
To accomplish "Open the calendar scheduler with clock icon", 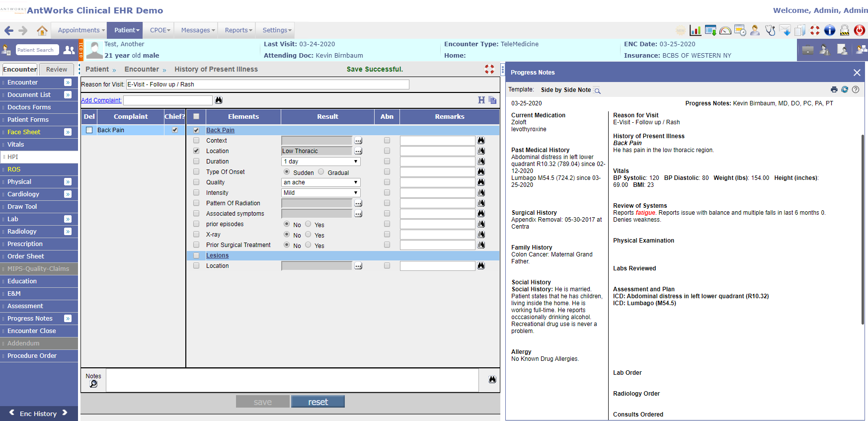I will pyautogui.click(x=740, y=30).
